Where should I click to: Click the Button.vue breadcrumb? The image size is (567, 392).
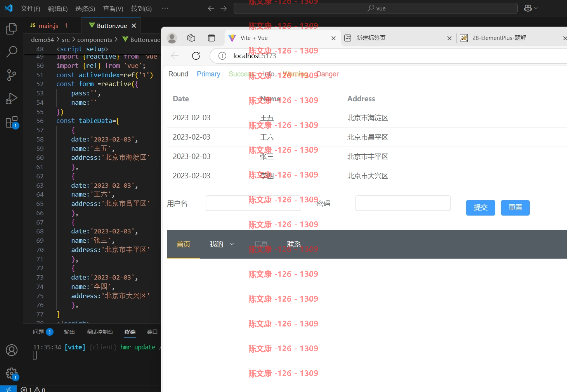[x=142, y=40]
